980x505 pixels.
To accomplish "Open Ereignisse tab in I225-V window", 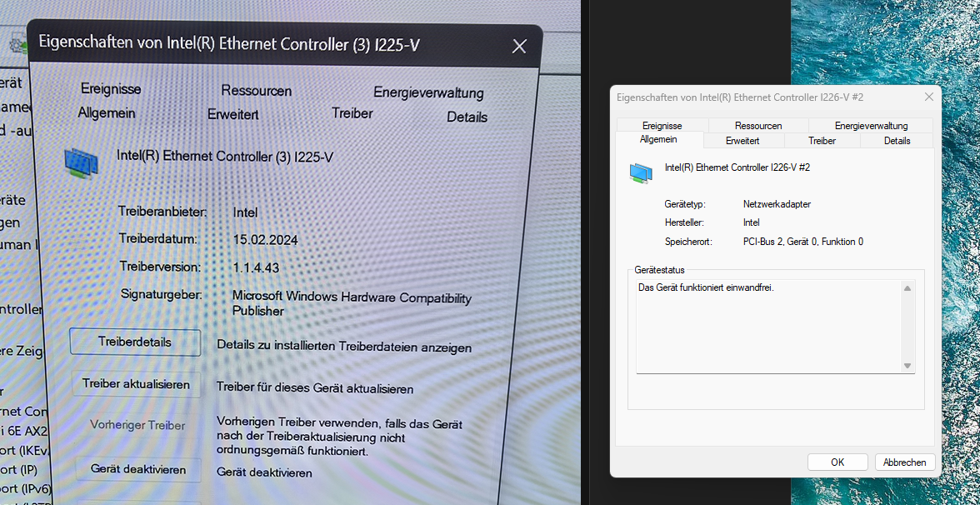I will [109, 88].
